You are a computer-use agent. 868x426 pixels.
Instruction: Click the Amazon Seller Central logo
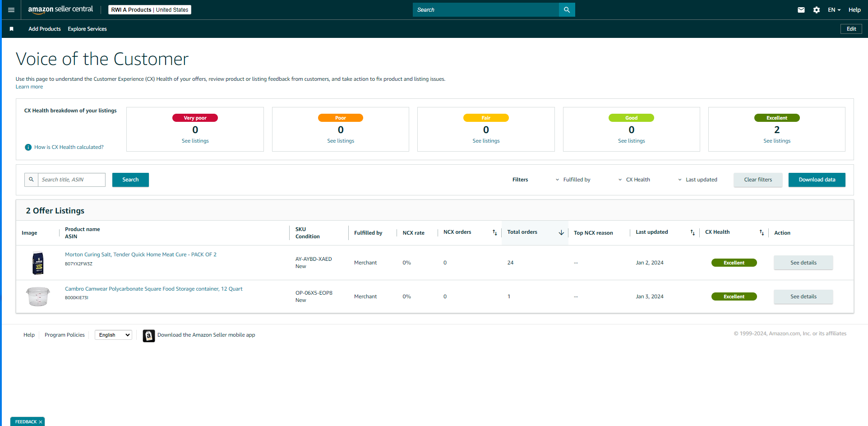click(60, 9)
